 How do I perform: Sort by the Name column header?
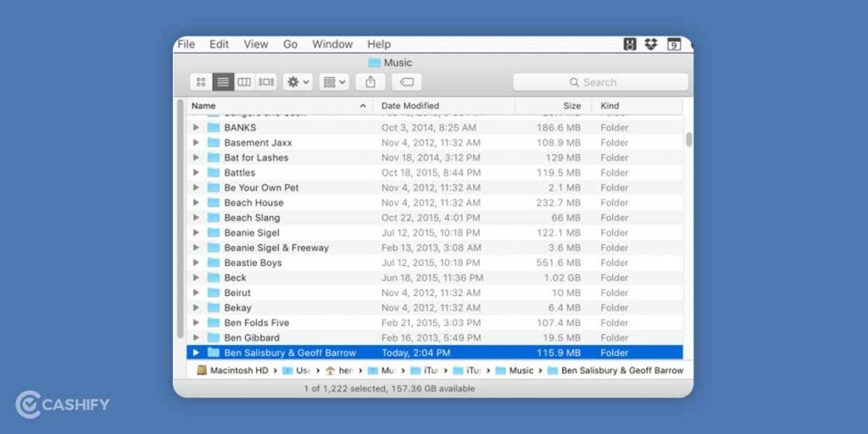tap(280, 106)
